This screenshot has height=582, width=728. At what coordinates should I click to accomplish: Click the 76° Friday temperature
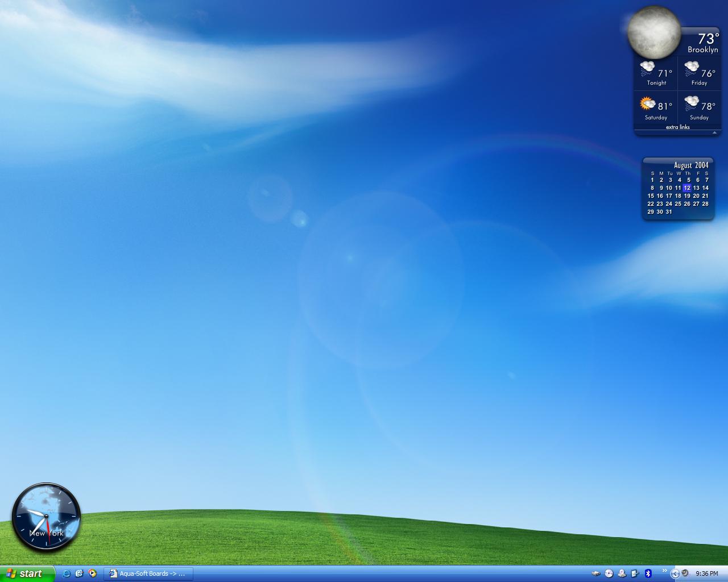(x=709, y=73)
